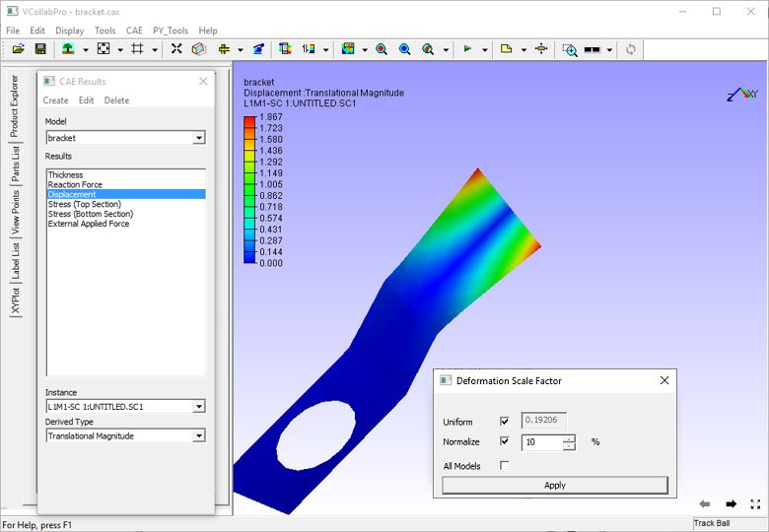The width and height of the screenshot is (769, 532).
Task: Click the tree picture toolbar icon
Action: pos(68,49)
